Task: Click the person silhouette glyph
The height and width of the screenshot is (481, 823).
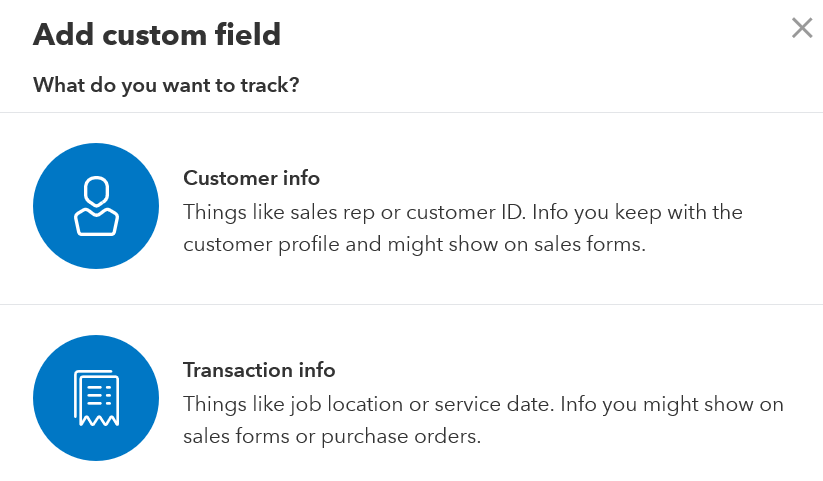Action: click(97, 206)
